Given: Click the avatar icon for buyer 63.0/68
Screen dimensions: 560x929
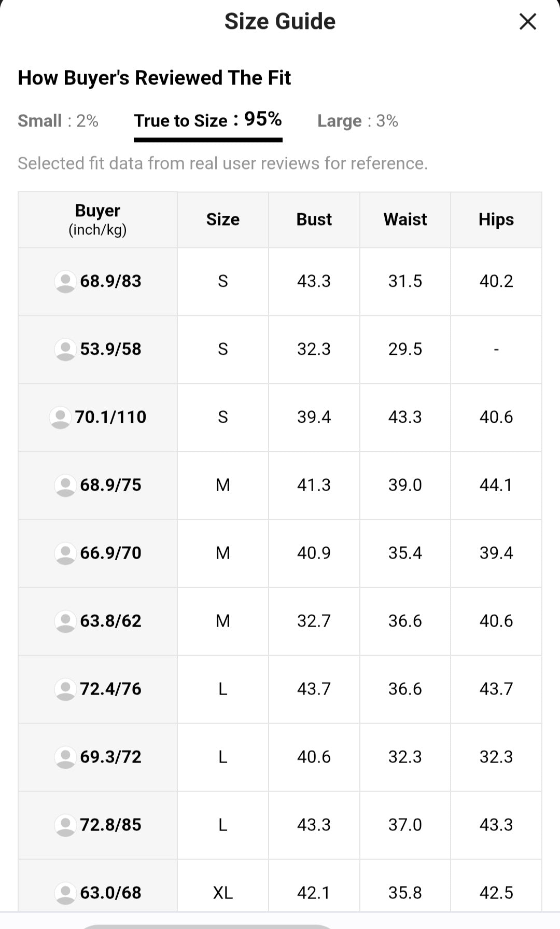Looking at the screenshot, I should tap(65, 893).
